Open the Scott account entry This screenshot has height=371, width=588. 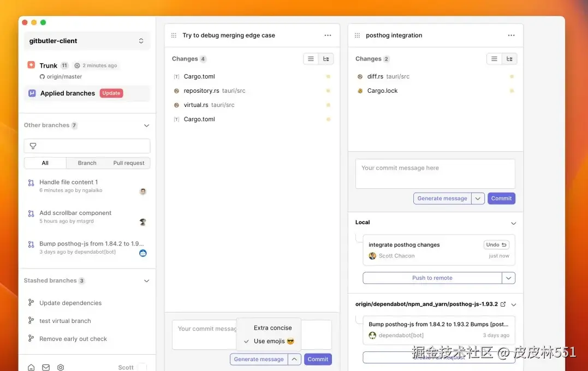[x=132, y=367]
